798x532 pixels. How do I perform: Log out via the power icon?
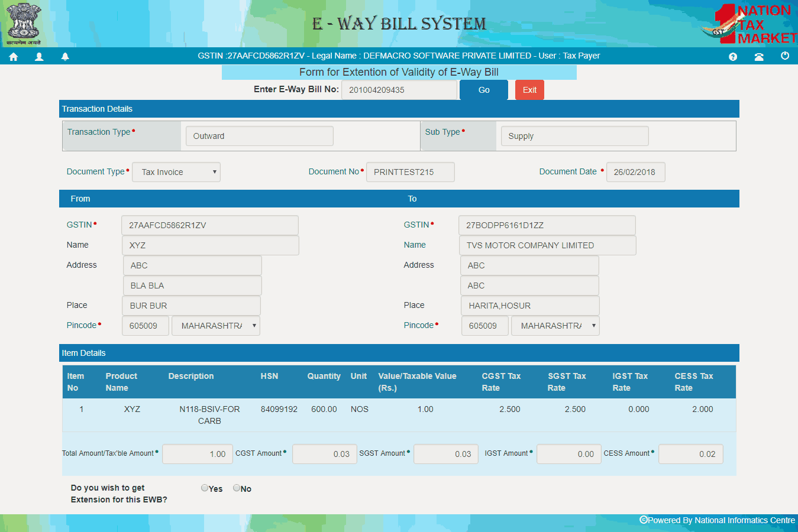click(784, 56)
